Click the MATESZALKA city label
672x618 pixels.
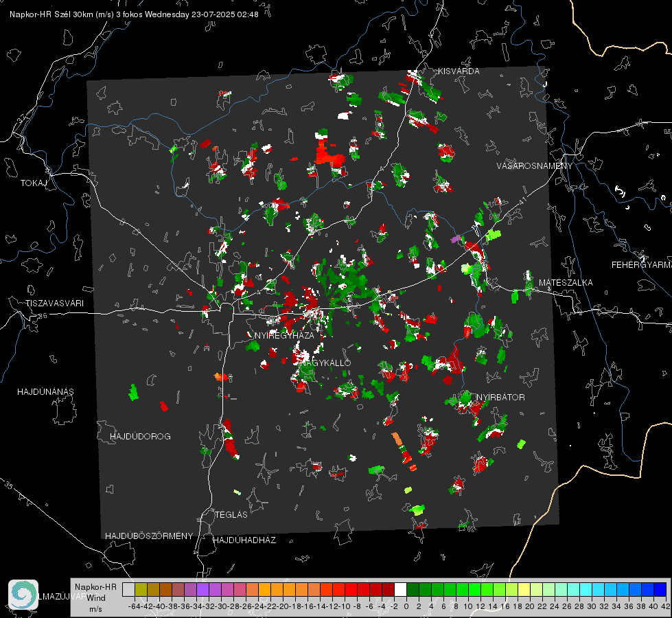[566, 282]
